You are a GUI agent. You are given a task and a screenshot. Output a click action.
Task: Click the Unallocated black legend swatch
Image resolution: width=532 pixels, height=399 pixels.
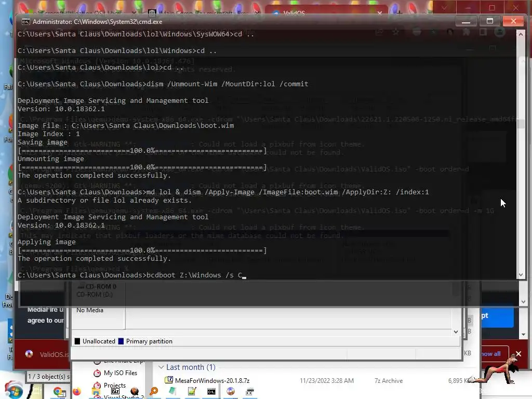[77, 341]
